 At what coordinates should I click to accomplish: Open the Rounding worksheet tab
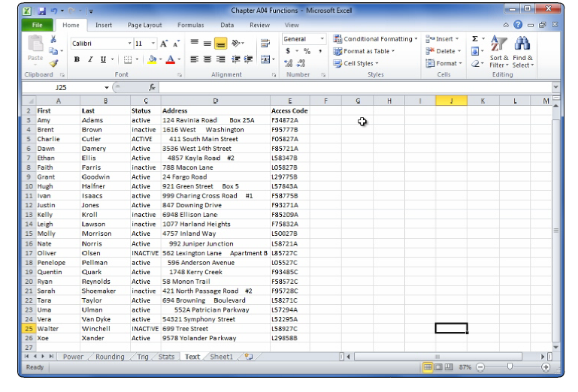pyautogui.click(x=110, y=357)
